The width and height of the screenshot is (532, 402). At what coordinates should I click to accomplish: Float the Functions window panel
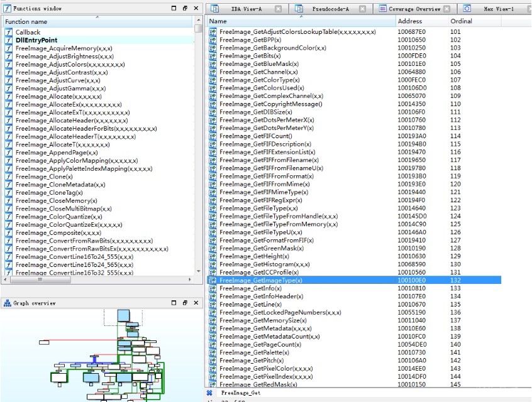point(185,8)
